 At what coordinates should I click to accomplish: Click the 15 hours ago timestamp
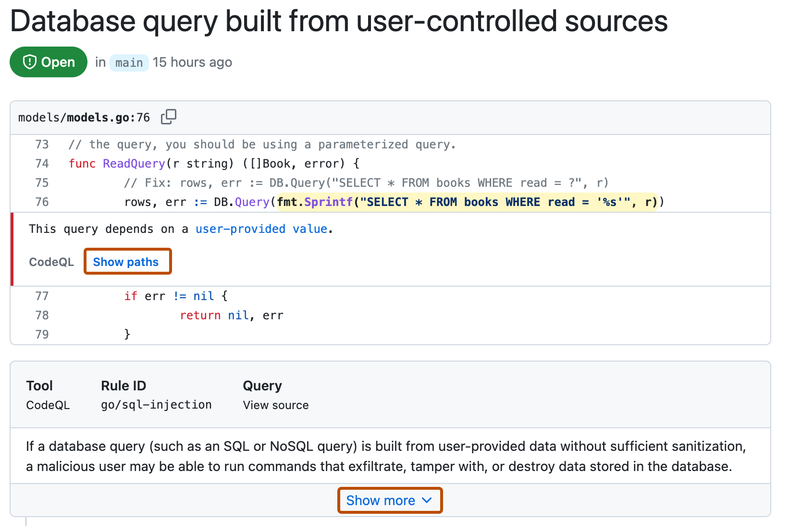(192, 61)
